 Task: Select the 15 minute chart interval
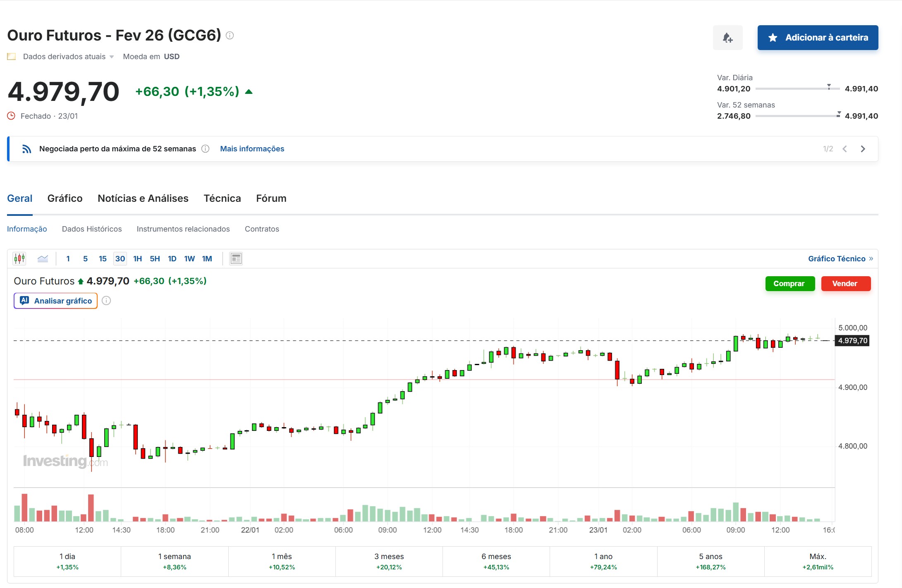103,258
